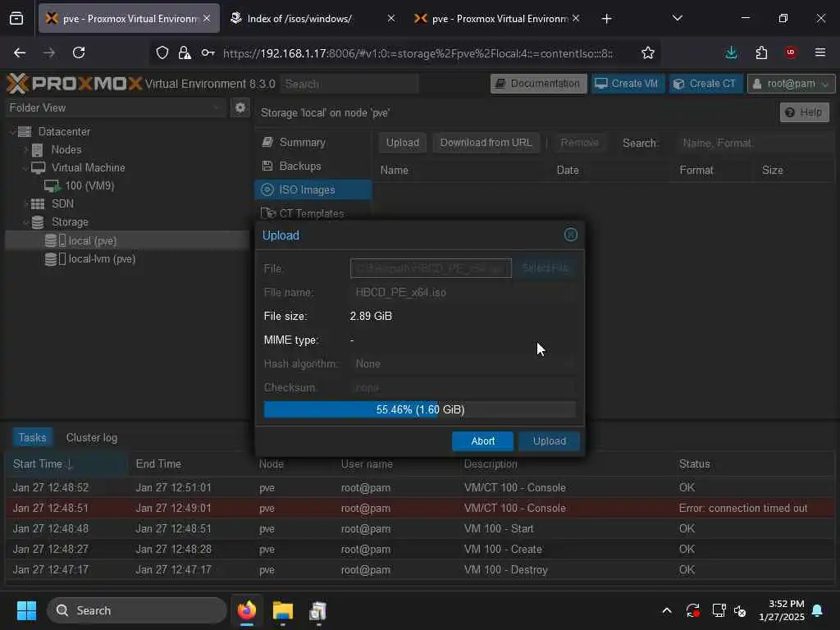Click the browser address bar URL
This screenshot has width=840, height=630.
click(418, 53)
